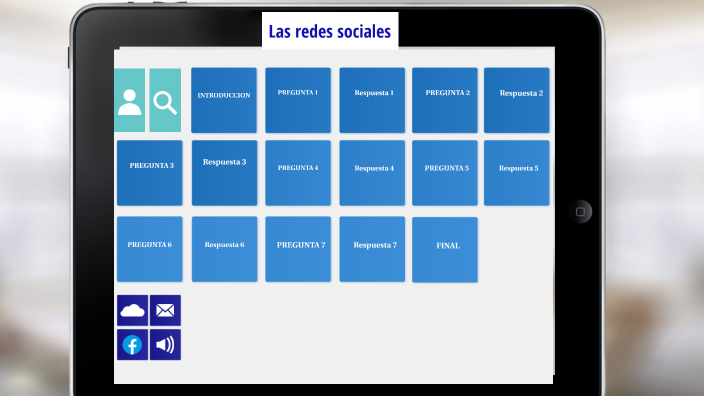Go to the FINAL tile

[x=445, y=250]
